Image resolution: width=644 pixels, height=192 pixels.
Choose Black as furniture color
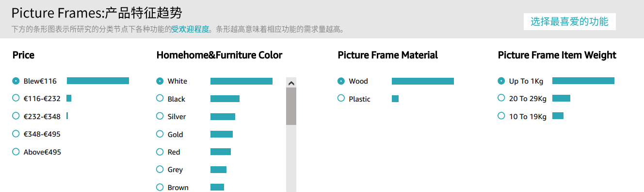click(x=160, y=98)
